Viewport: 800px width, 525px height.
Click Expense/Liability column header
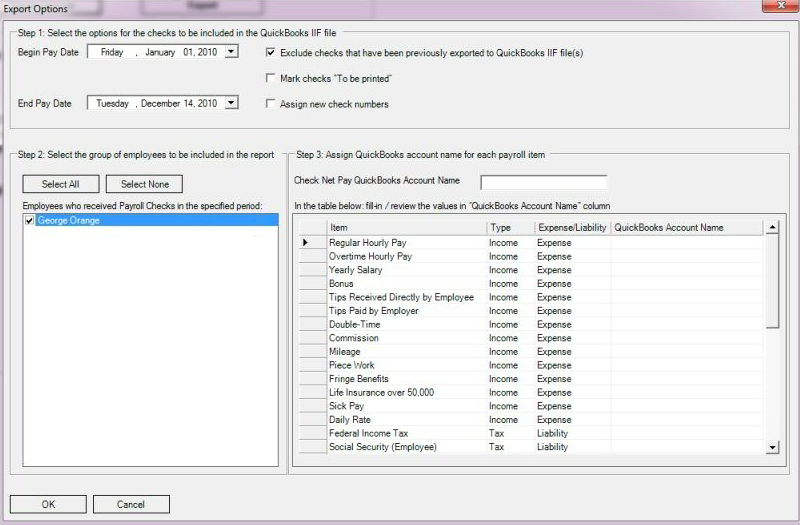pyautogui.click(x=572, y=228)
